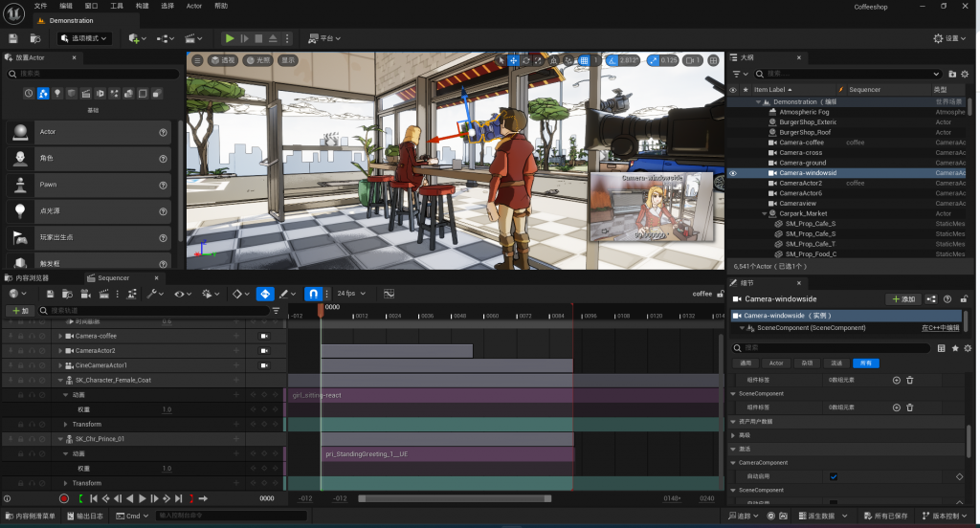Screen dimensions: 980x528
Task: Open the viewport hamburger options menu
Action: pos(197,60)
